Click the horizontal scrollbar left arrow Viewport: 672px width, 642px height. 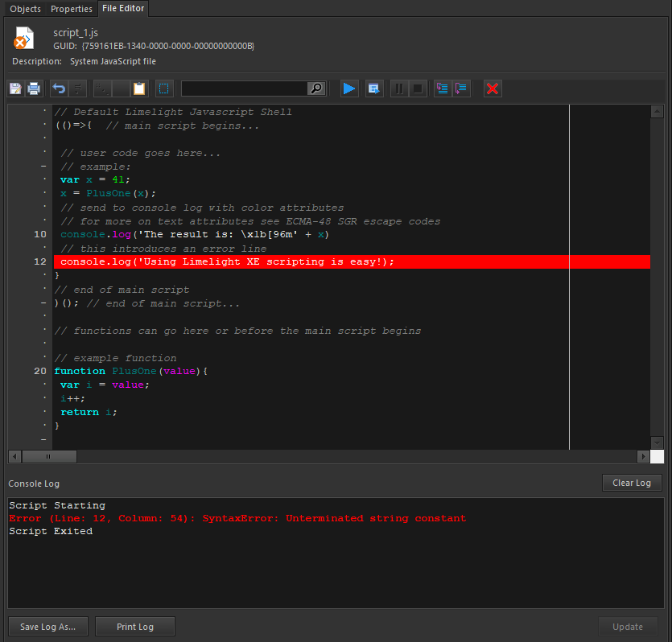pos(14,456)
